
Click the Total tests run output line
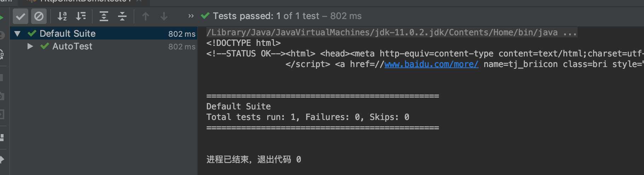308,117
